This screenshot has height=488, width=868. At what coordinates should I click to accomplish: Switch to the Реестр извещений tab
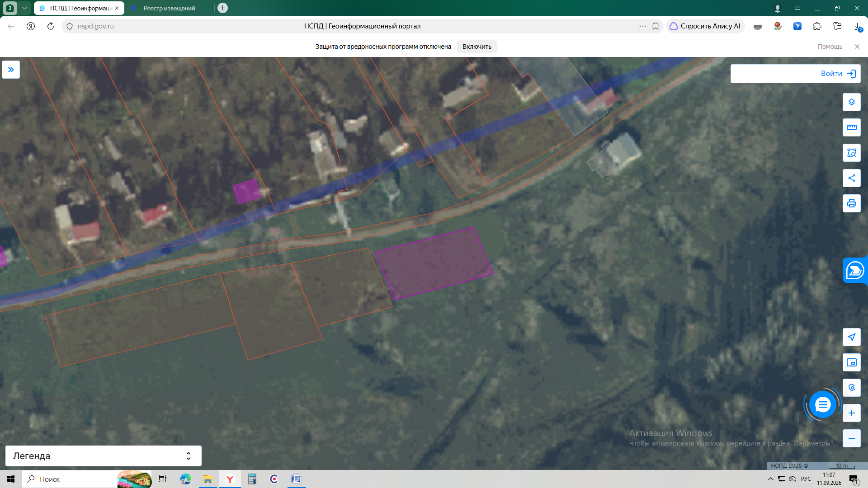click(170, 8)
